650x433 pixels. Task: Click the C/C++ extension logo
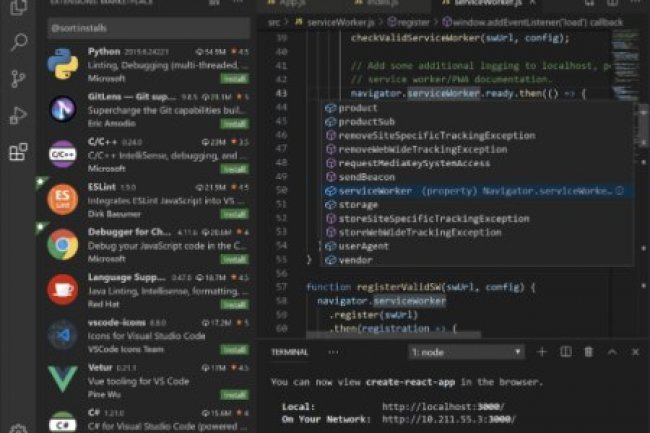tap(63, 154)
